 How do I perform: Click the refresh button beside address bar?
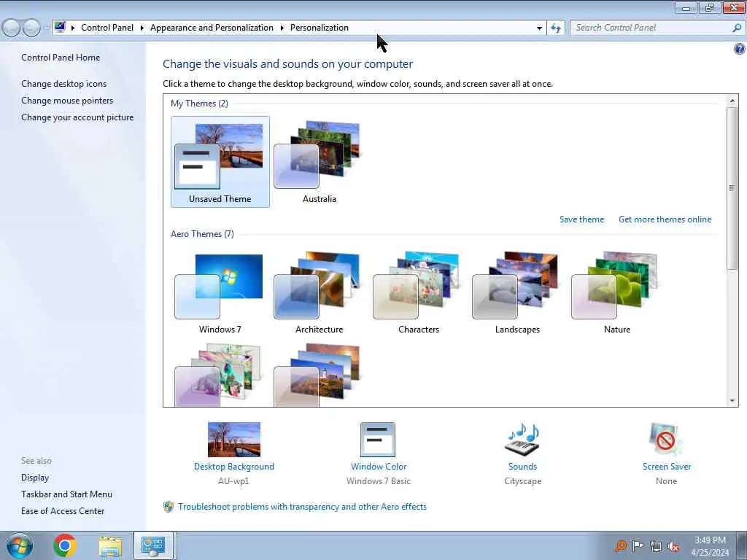point(556,28)
